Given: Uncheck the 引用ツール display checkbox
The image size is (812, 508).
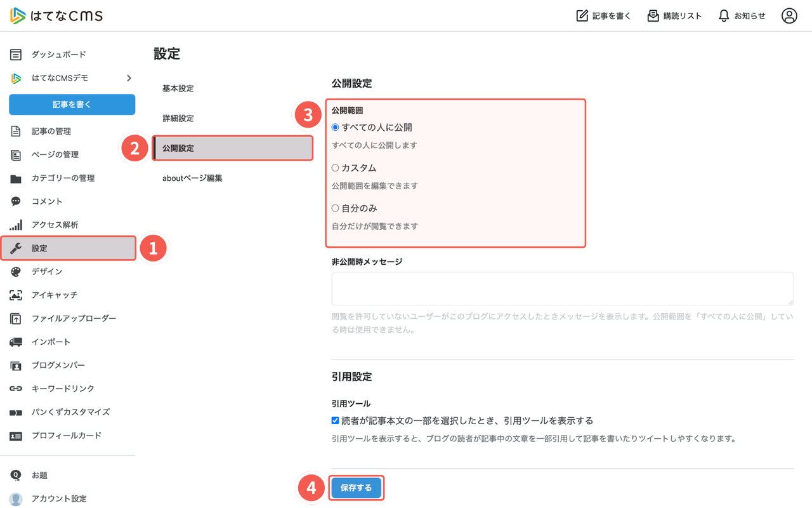Looking at the screenshot, I should click(334, 419).
